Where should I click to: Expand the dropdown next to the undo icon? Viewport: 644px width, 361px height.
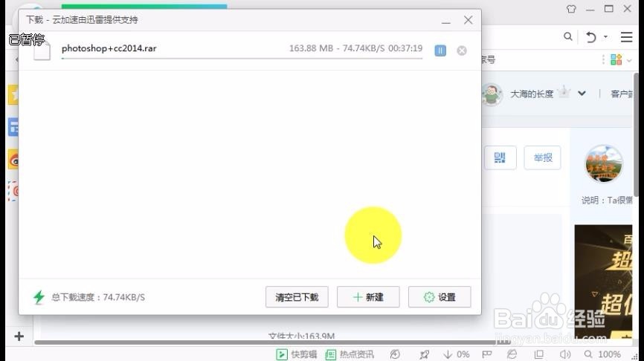(x=605, y=37)
